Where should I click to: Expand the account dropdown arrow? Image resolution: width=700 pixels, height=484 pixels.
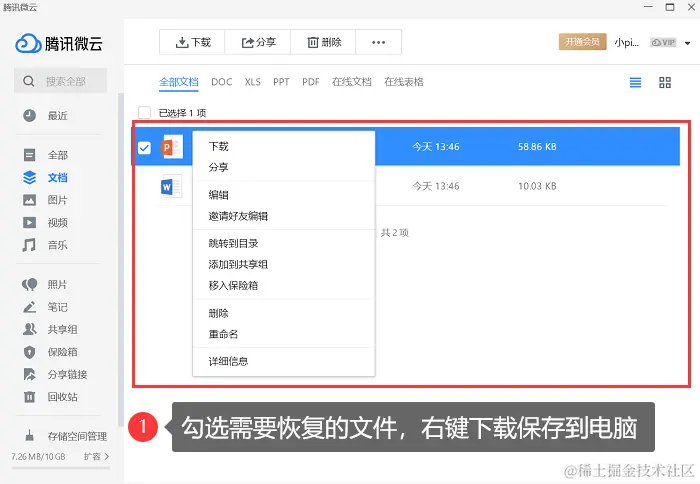(x=688, y=43)
